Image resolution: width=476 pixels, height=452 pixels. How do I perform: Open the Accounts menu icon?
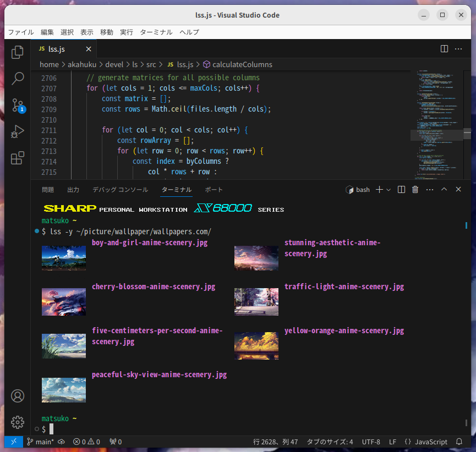(x=17, y=396)
